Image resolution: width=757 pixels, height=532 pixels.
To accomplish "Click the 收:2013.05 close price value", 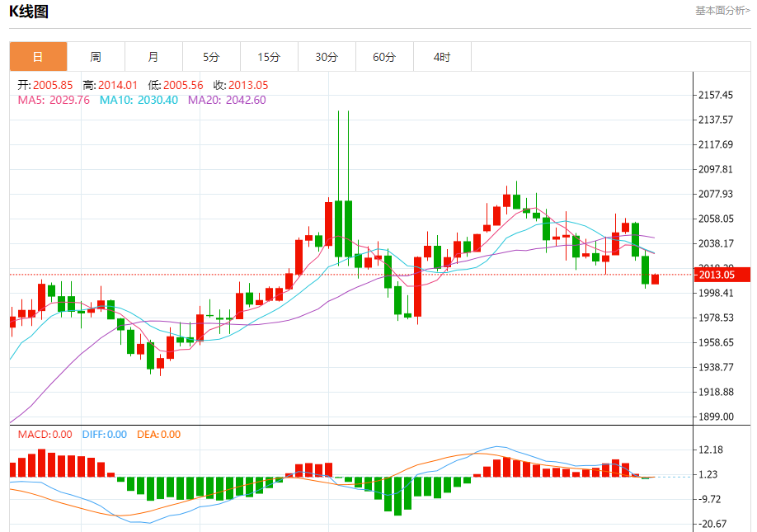I will click(241, 86).
